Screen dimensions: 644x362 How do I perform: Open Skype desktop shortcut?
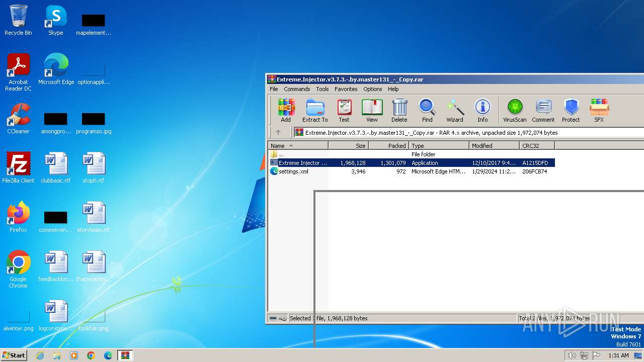[56, 21]
